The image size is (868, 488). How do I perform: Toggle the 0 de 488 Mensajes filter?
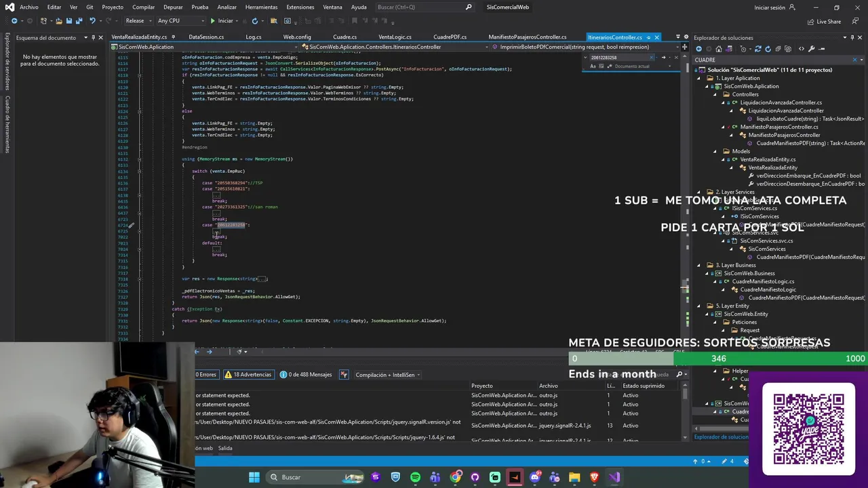pos(306,374)
